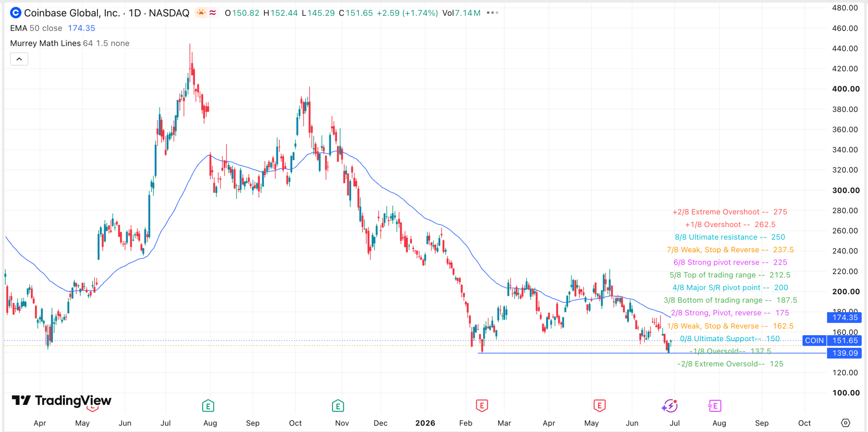Select the EMA 50 close indicator label
The width and height of the screenshot is (868, 432).
36,28
